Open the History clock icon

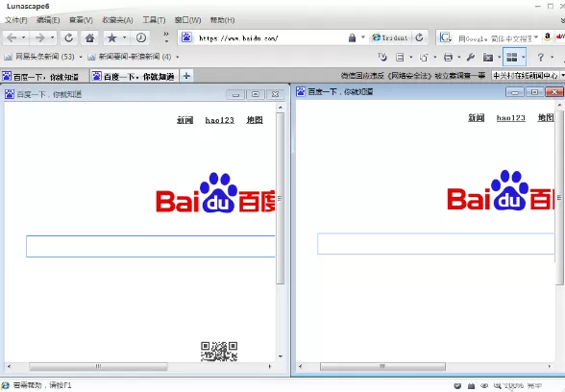click(x=141, y=37)
